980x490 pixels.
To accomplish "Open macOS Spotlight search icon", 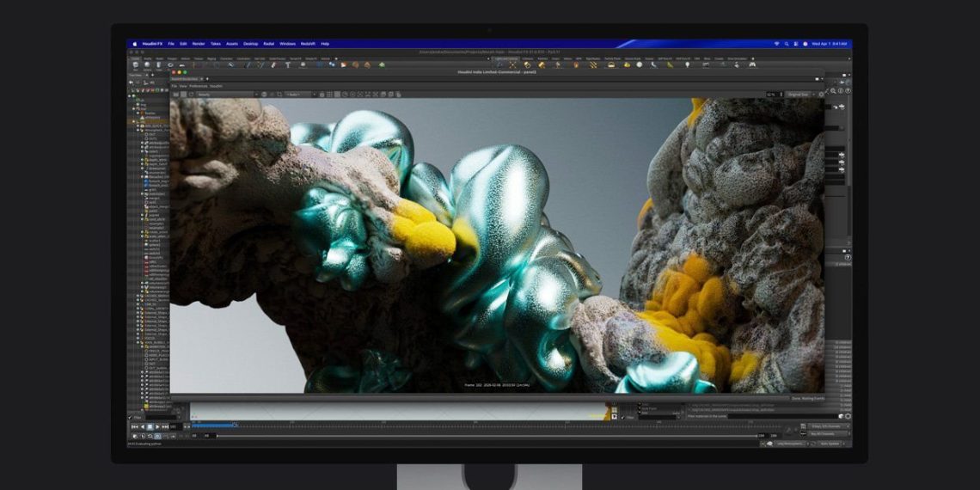I will click(786, 43).
